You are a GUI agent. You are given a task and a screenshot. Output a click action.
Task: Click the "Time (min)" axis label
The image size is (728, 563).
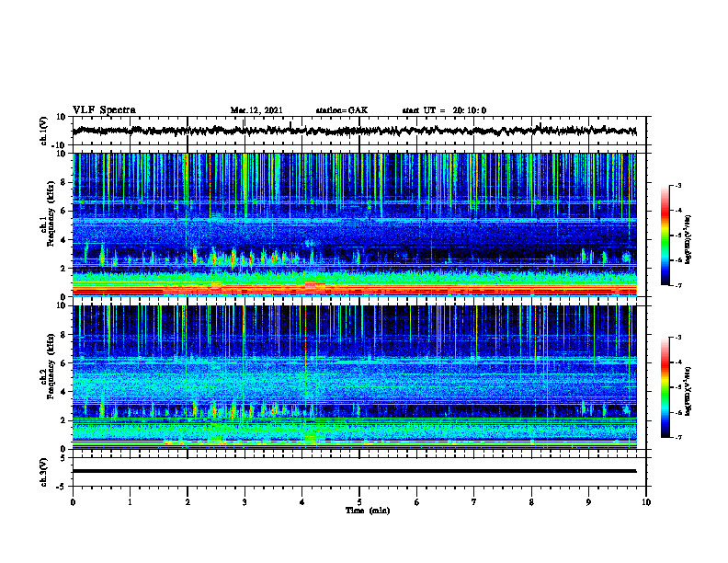(368, 511)
